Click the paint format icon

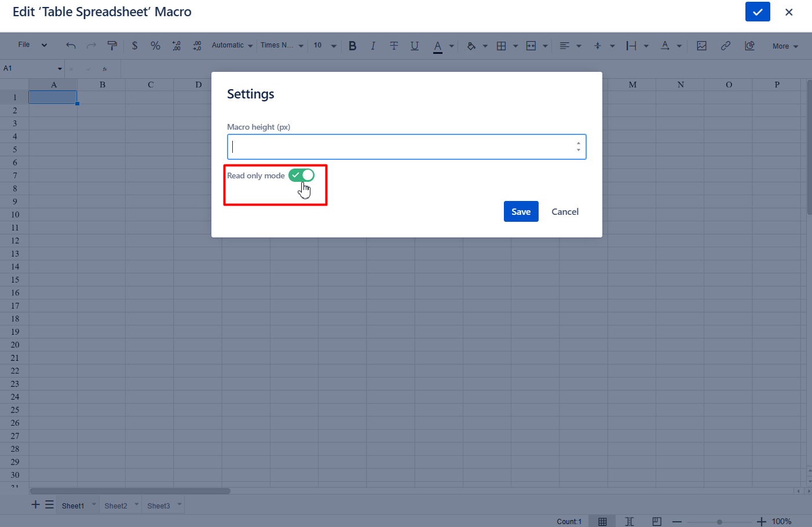pos(112,46)
